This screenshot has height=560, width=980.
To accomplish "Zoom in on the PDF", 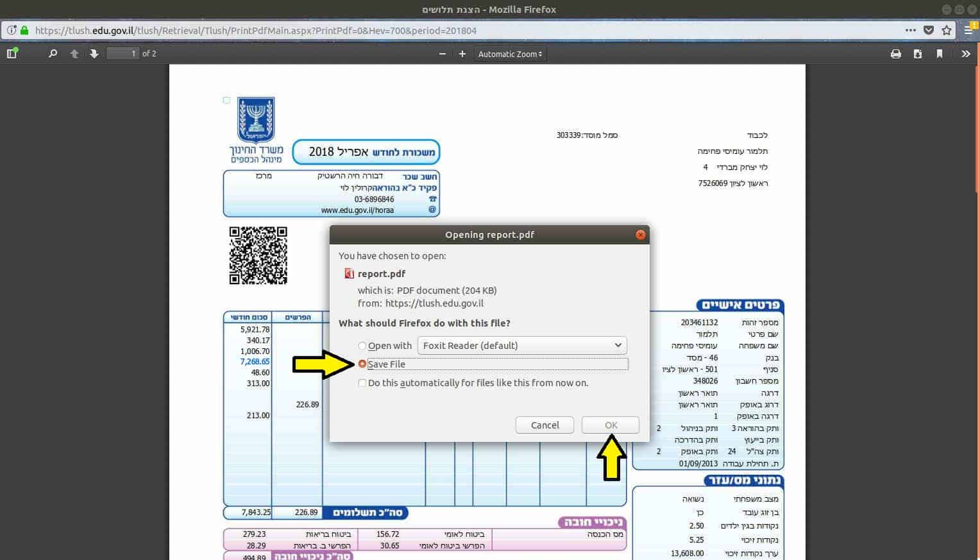I will (462, 54).
